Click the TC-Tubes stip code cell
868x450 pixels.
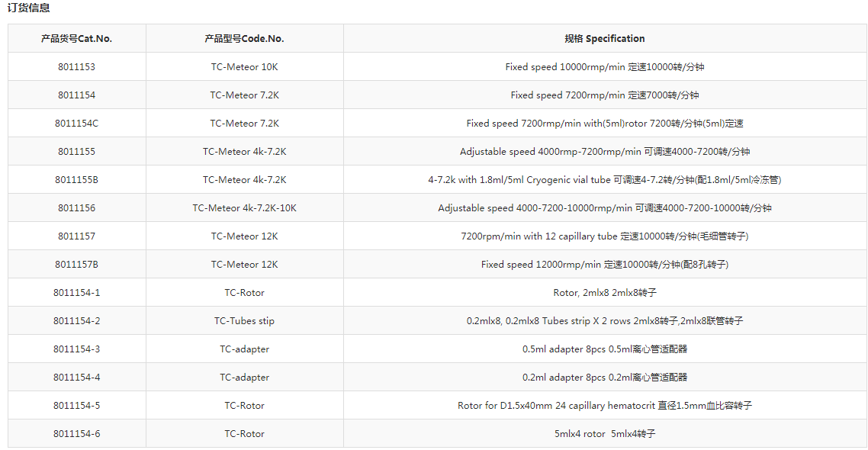(245, 320)
